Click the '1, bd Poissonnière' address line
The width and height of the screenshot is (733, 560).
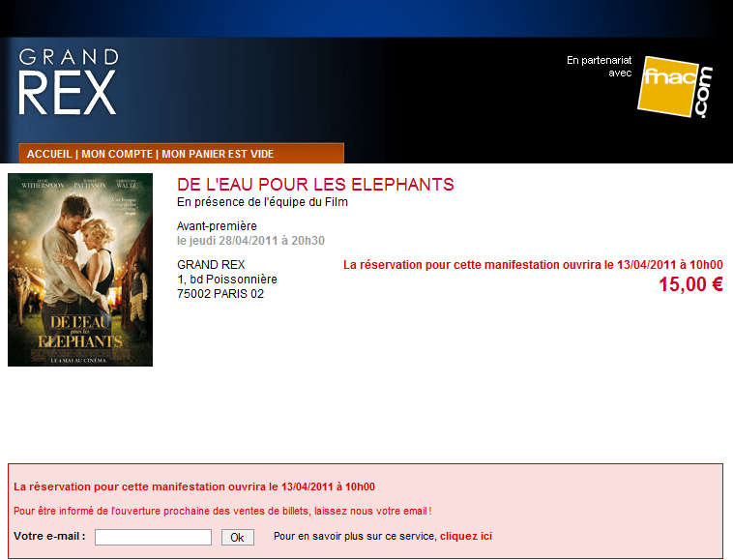click(x=227, y=280)
